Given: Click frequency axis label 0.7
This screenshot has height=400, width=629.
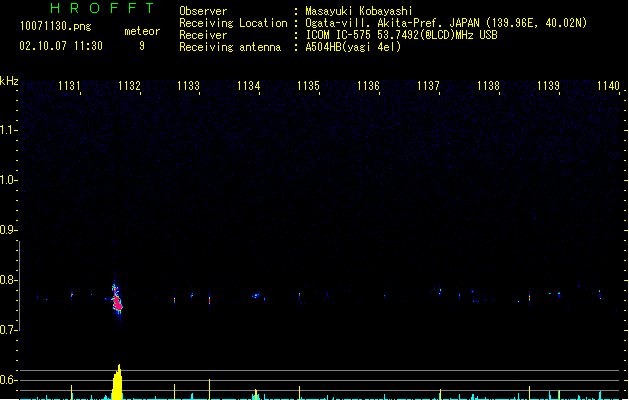Looking at the screenshot, I should tap(8, 330).
